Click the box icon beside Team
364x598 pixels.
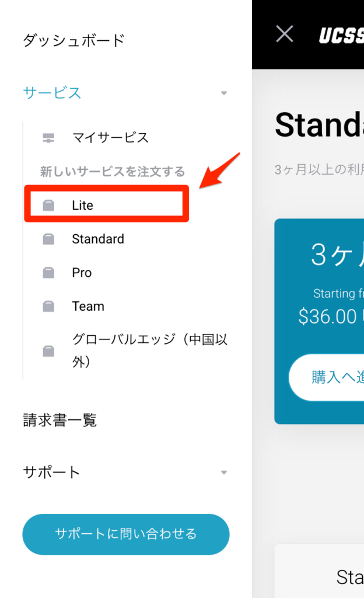(48, 306)
